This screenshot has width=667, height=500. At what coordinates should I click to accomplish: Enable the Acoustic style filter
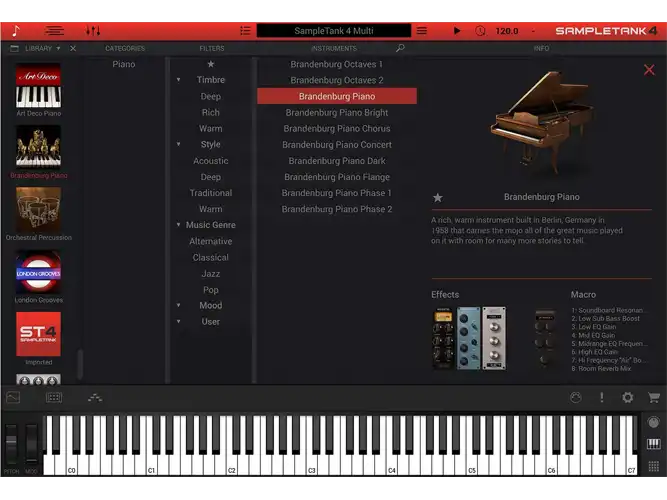coord(211,161)
